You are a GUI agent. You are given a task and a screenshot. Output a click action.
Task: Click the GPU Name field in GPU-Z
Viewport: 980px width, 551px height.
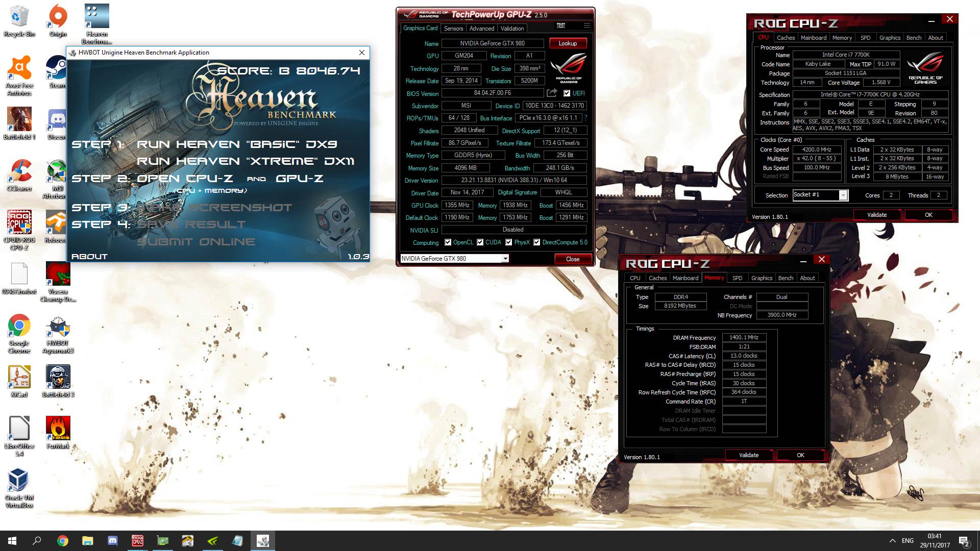(x=493, y=43)
